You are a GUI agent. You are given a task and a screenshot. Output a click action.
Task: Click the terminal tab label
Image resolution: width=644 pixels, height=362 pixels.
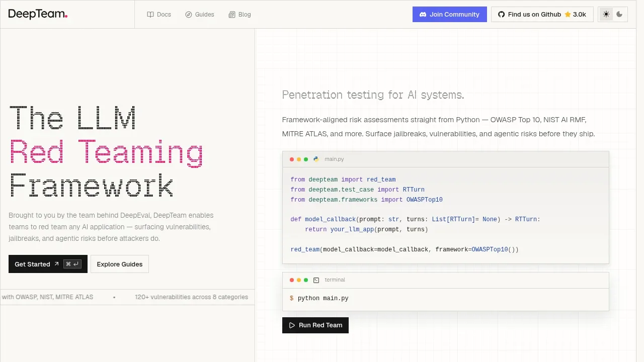tap(335, 280)
